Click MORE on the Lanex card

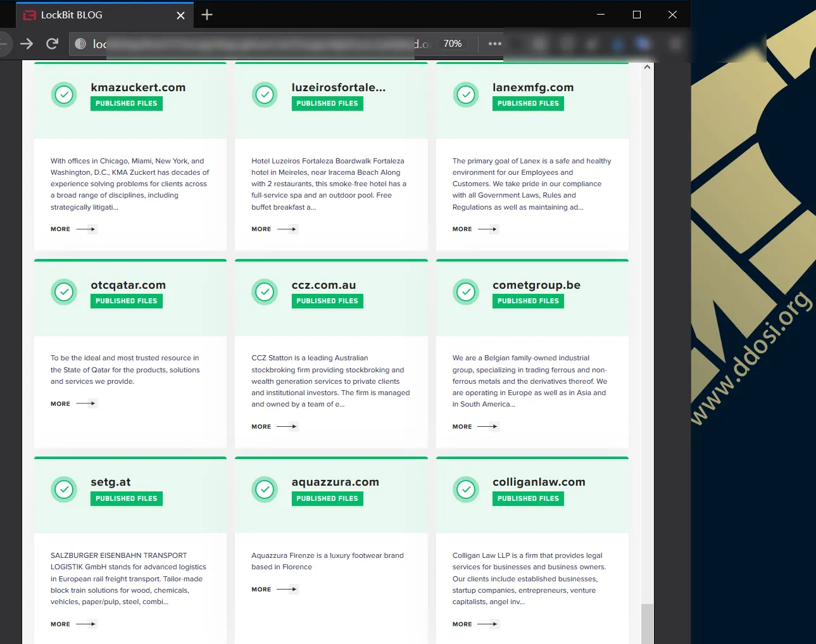click(475, 229)
